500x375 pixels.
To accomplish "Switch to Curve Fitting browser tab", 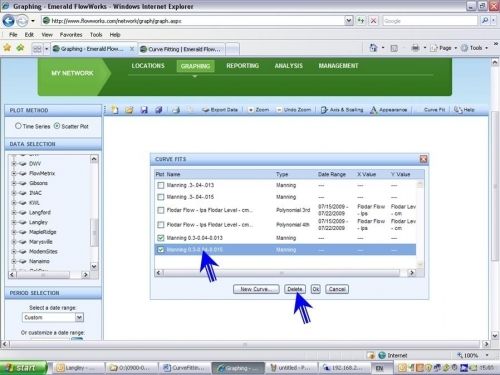I will pos(182,49).
